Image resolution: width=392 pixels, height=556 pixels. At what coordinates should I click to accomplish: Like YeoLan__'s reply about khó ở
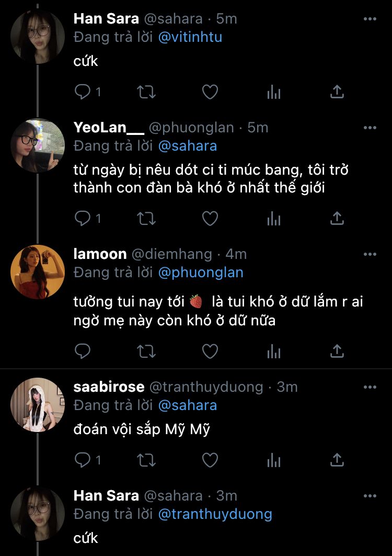pyautogui.click(x=210, y=219)
